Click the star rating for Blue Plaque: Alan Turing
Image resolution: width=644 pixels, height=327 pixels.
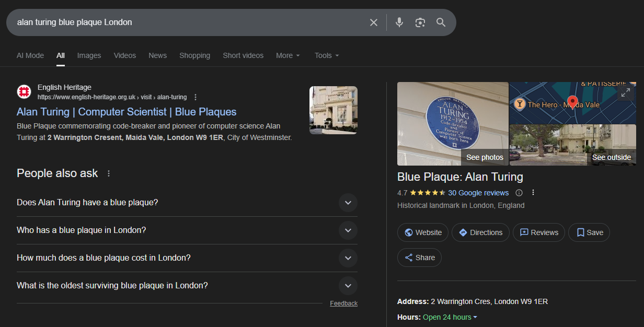click(x=428, y=192)
